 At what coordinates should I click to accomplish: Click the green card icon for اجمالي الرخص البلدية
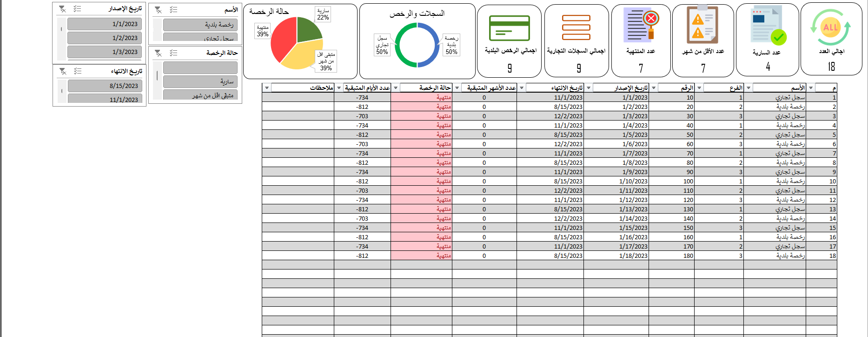point(509,28)
